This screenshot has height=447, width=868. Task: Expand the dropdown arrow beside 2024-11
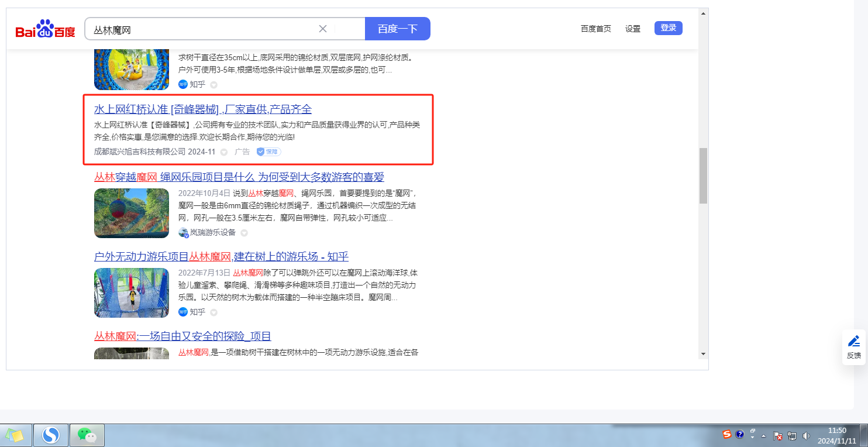(x=223, y=152)
